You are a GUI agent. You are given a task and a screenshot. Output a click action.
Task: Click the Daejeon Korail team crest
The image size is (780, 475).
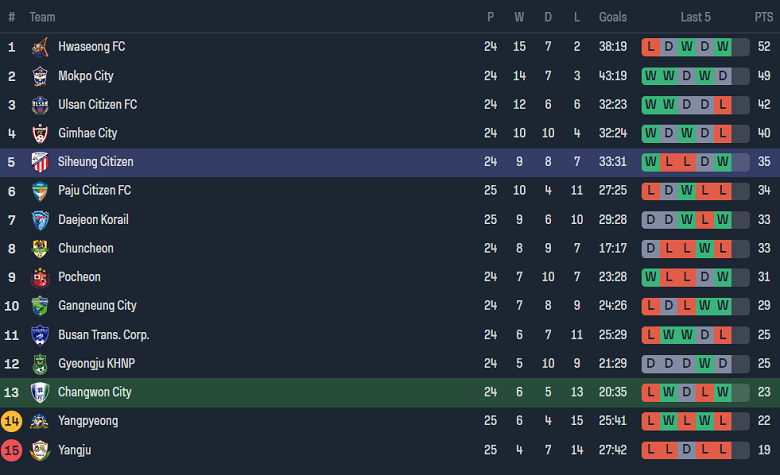[x=40, y=220]
